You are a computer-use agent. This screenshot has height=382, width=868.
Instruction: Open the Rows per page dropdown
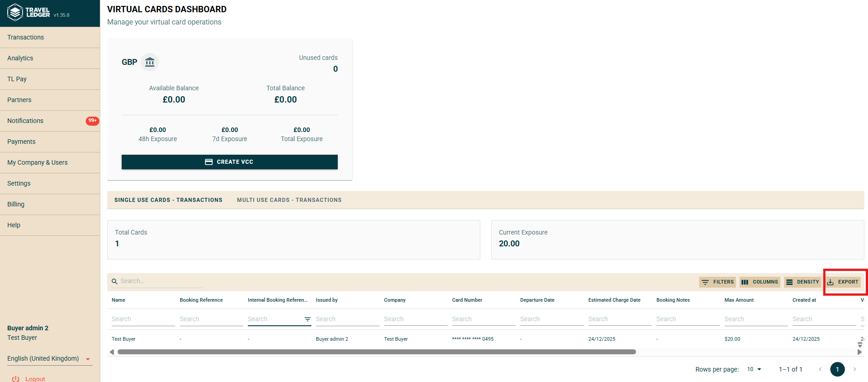(754, 369)
